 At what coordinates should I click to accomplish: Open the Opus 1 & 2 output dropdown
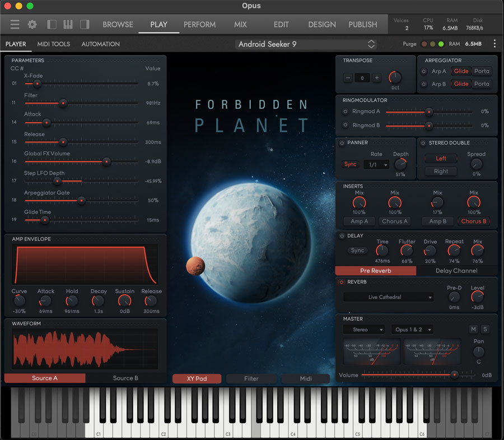412,330
